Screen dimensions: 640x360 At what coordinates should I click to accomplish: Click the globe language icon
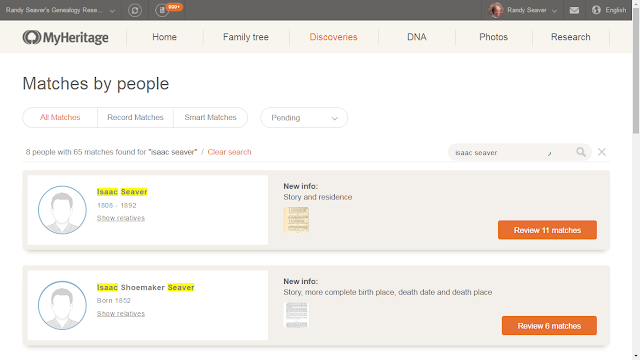tap(596, 10)
